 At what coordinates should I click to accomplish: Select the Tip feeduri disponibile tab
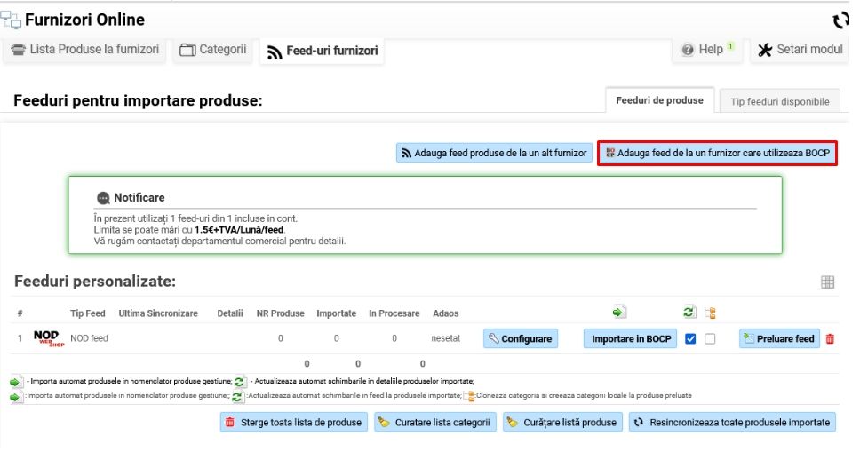click(x=779, y=101)
